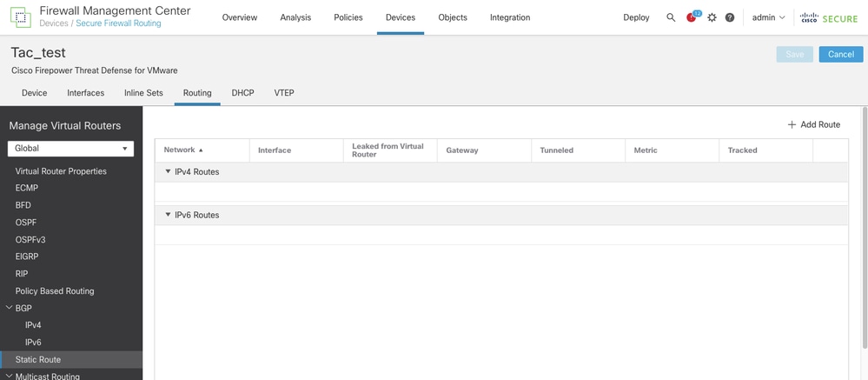This screenshot has width=868, height=380.
Task: Sort by Network column arrow
Action: pos(201,150)
